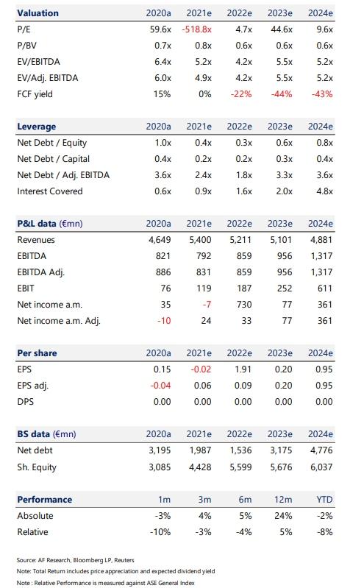Select the BS data (€mn) heading

[x=46, y=434]
